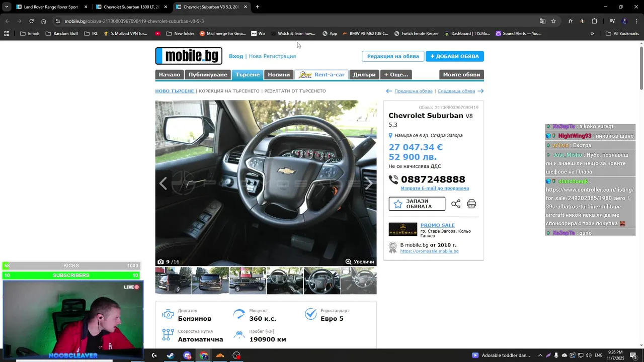Open the New folder bookmark folder
Viewport: 644px width, 362px height.
tap(180, 34)
